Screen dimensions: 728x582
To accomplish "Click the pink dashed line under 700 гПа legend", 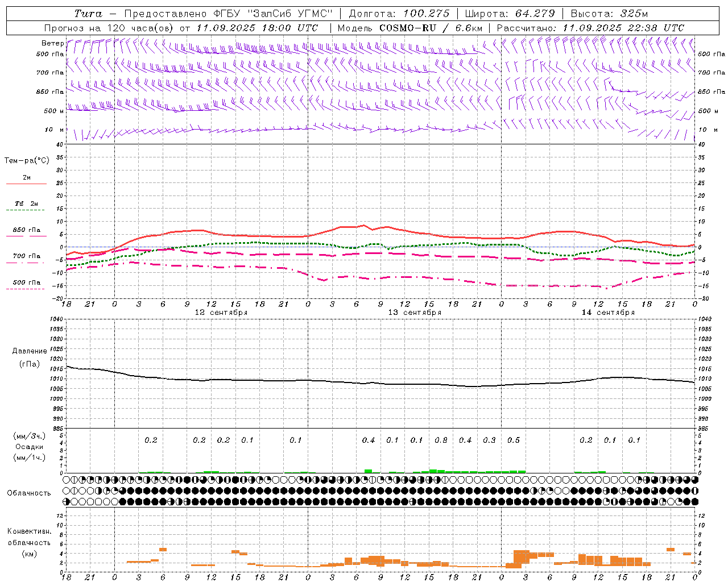I will [x=25, y=263].
